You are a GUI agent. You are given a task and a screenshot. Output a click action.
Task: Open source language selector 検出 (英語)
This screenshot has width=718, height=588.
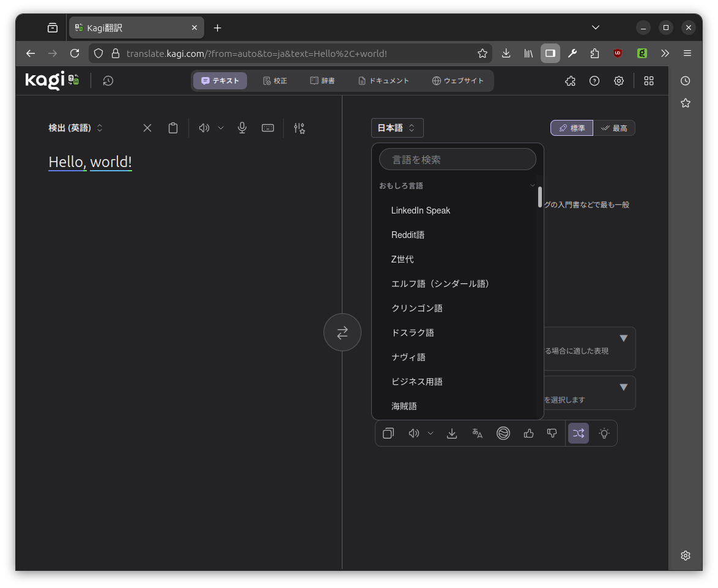(x=76, y=128)
